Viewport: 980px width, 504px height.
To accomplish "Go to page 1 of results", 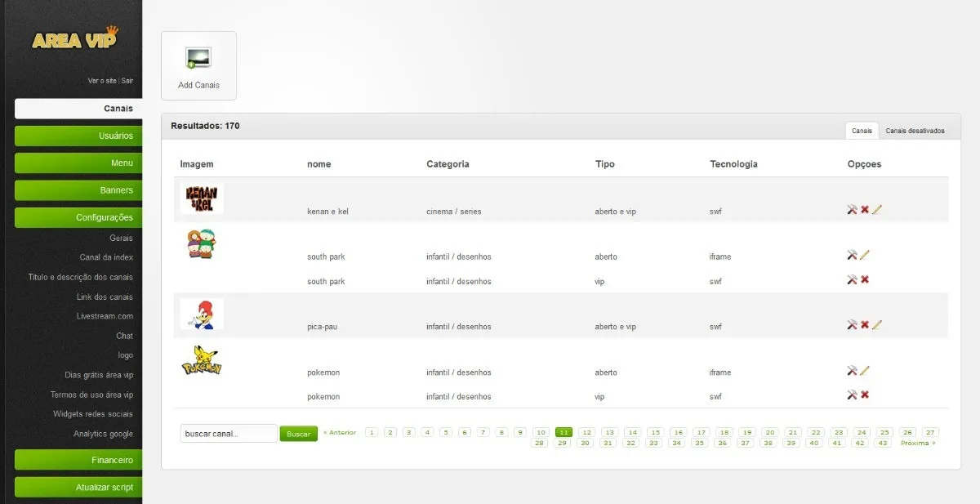I will [x=372, y=432].
